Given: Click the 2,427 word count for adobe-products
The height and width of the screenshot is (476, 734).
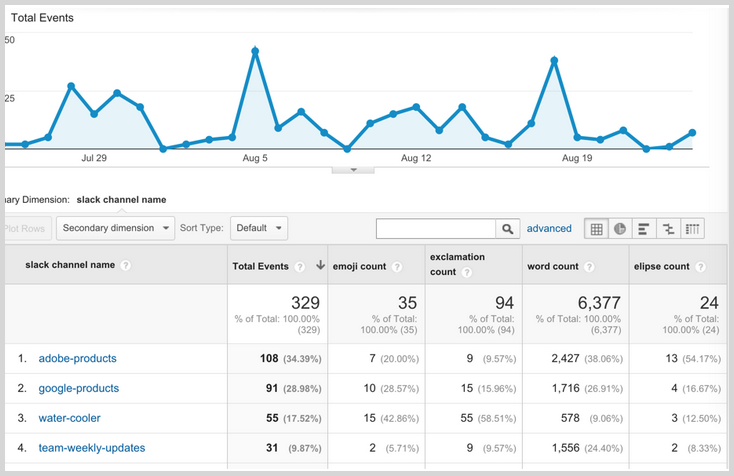Looking at the screenshot, I should [565, 359].
